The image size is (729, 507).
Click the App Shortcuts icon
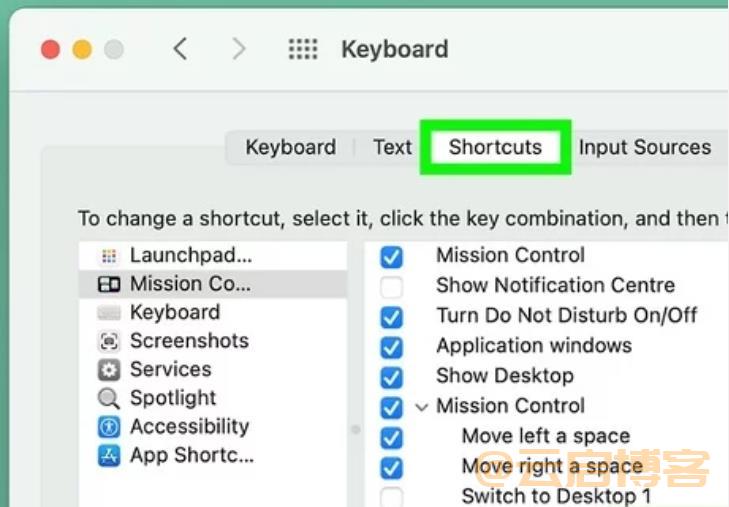tap(109, 456)
